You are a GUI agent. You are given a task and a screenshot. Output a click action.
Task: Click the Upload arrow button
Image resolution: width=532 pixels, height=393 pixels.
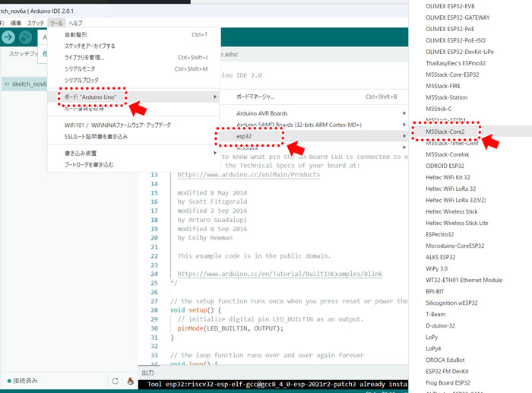click(8, 37)
